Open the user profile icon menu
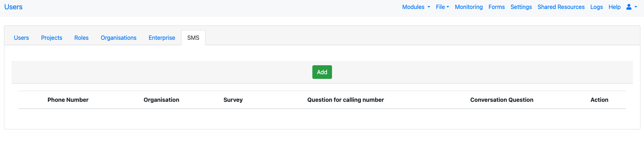The width and height of the screenshot is (644, 152). (631, 7)
